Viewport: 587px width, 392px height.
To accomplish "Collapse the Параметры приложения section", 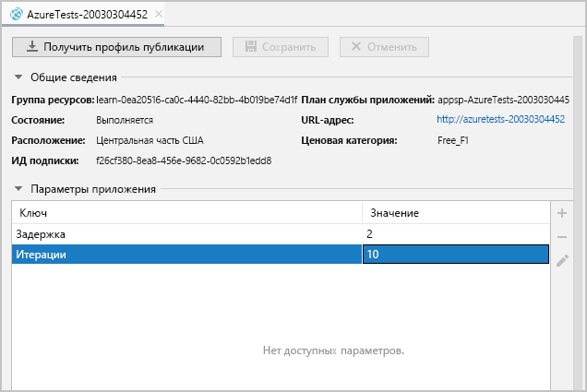I will click(x=18, y=189).
